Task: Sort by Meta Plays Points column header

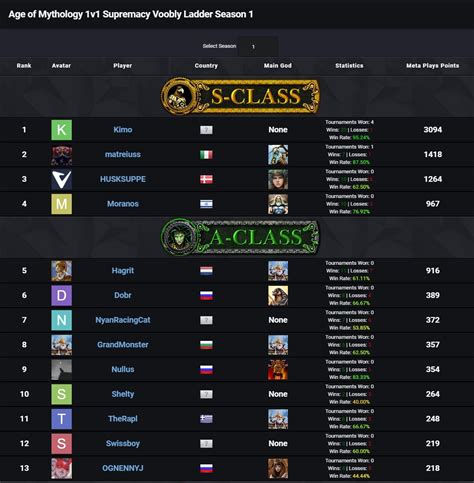Action: point(432,66)
